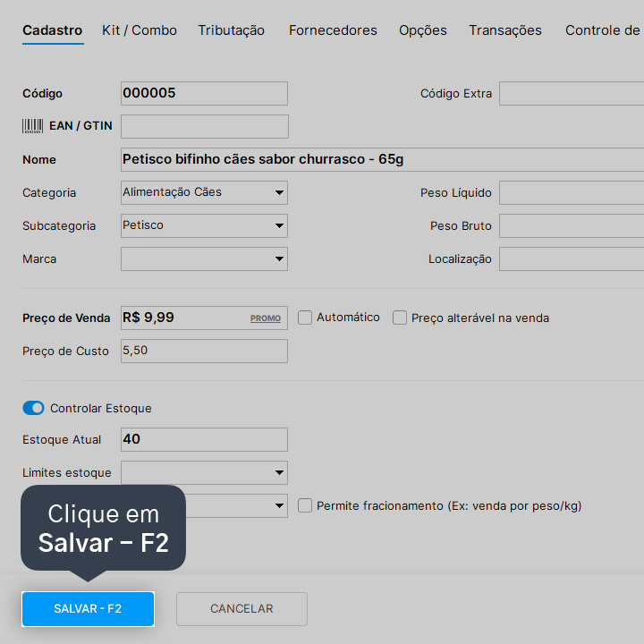Go to the Tributação tab
This screenshot has width=644, height=644.
[232, 30]
